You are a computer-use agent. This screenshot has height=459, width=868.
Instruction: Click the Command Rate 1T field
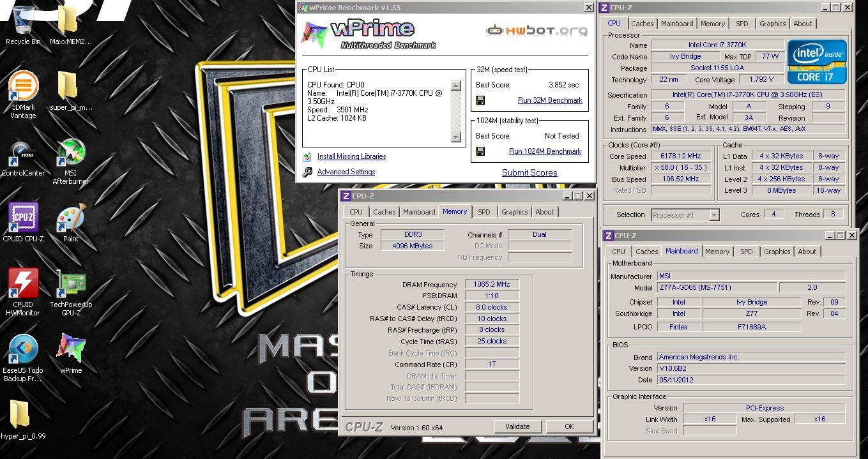coord(492,364)
